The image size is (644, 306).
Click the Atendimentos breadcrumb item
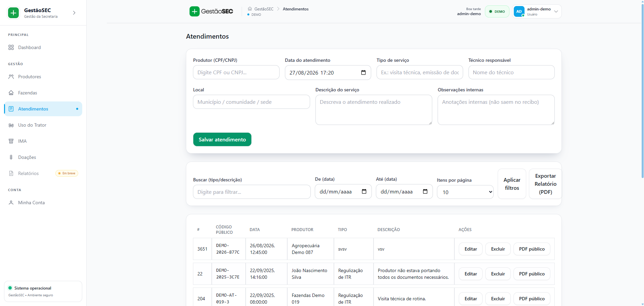296,9
